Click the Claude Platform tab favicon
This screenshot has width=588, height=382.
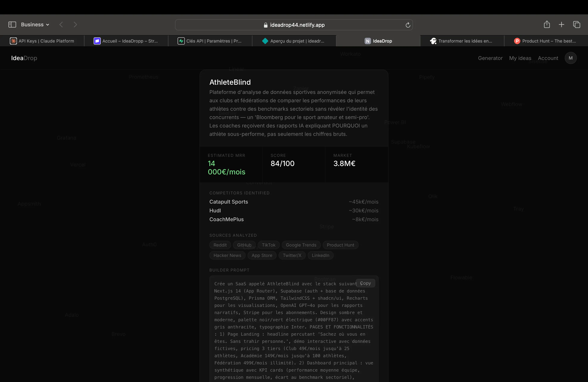[x=13, y=41]
